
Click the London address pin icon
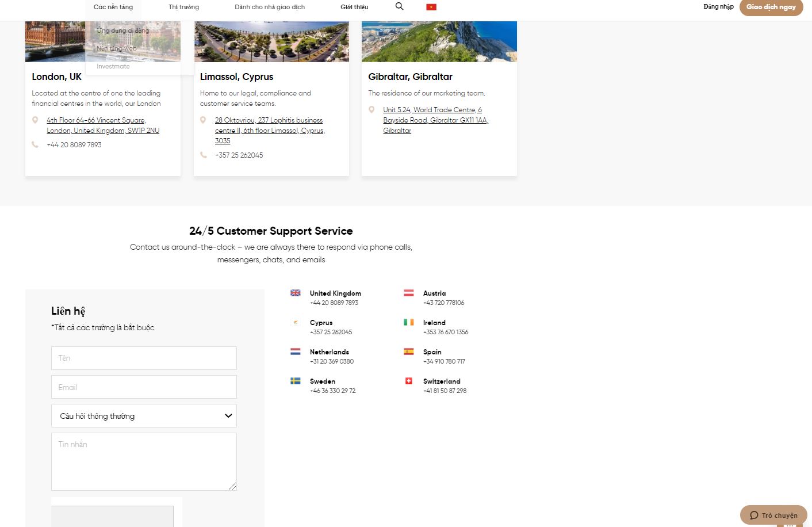coord(35,120)
